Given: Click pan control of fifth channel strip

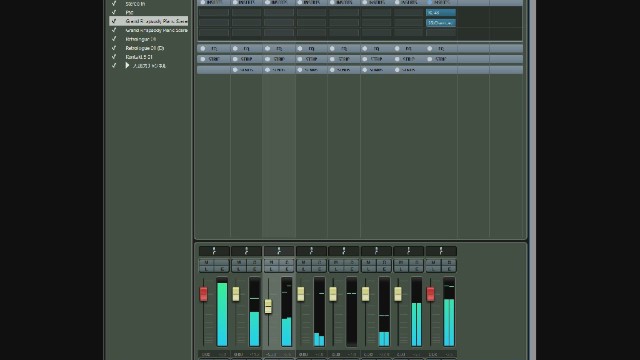Looking at the screenshot, I should point(344,251).
